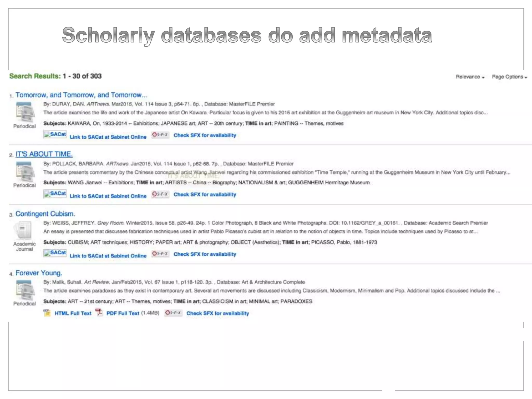Click the Periodical icon for IT'S ABOUT TIME
The width and height of the screenshot is (532, 399).
click(x=25, y=171)
